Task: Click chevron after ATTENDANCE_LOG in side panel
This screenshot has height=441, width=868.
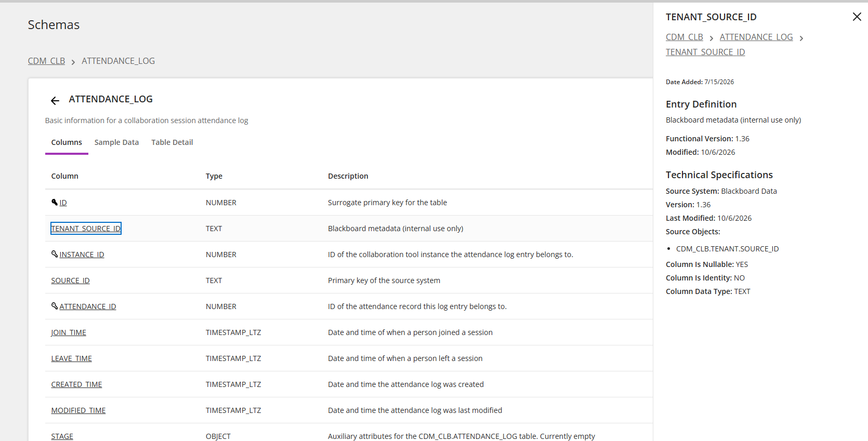Action: (x=801, y=38)
